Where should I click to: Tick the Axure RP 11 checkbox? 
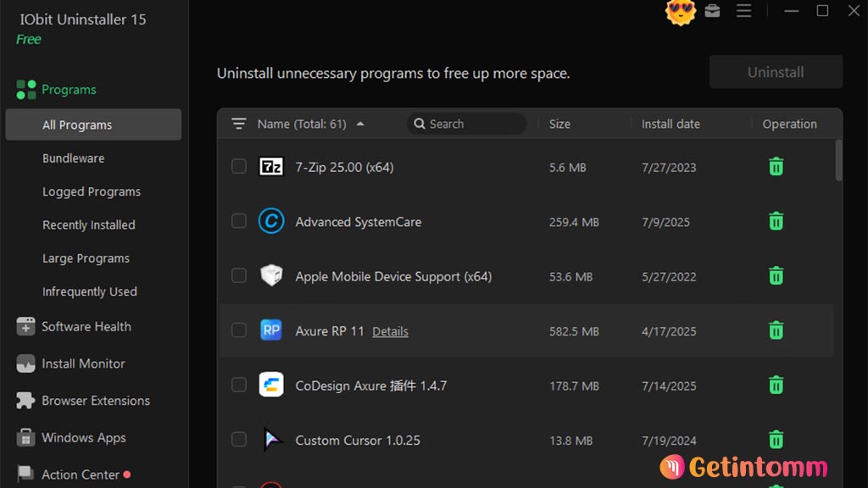(x=238, y=330)
